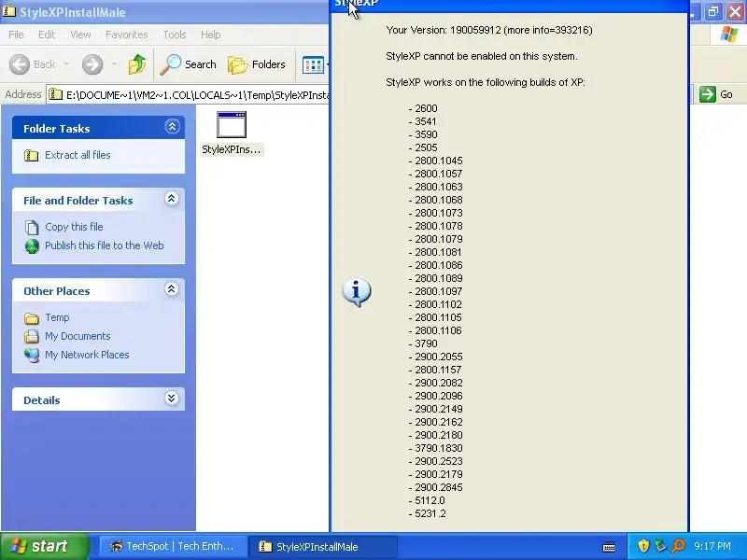Open the Views icon button
Screen dimensions: 747x560
tap(314, 64)
